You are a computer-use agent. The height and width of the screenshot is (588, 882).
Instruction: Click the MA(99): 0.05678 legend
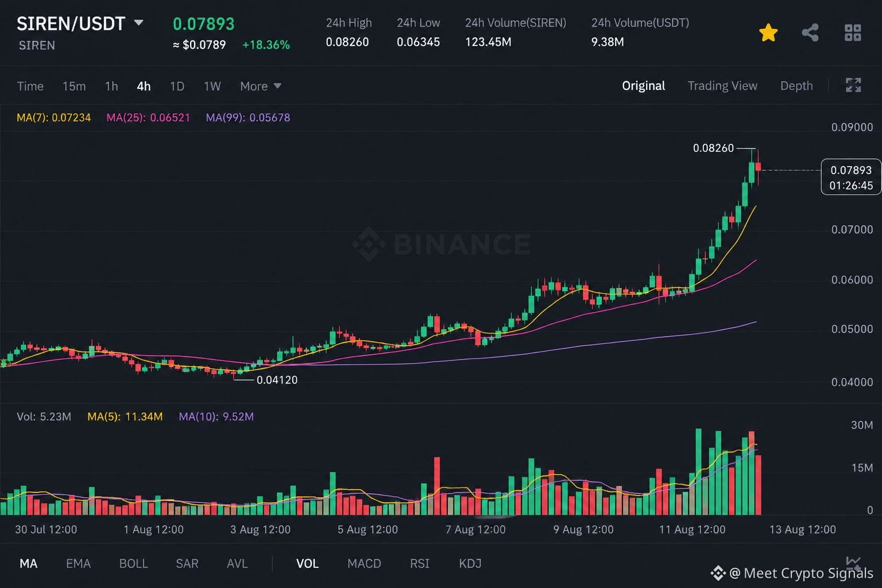[248, 118]
